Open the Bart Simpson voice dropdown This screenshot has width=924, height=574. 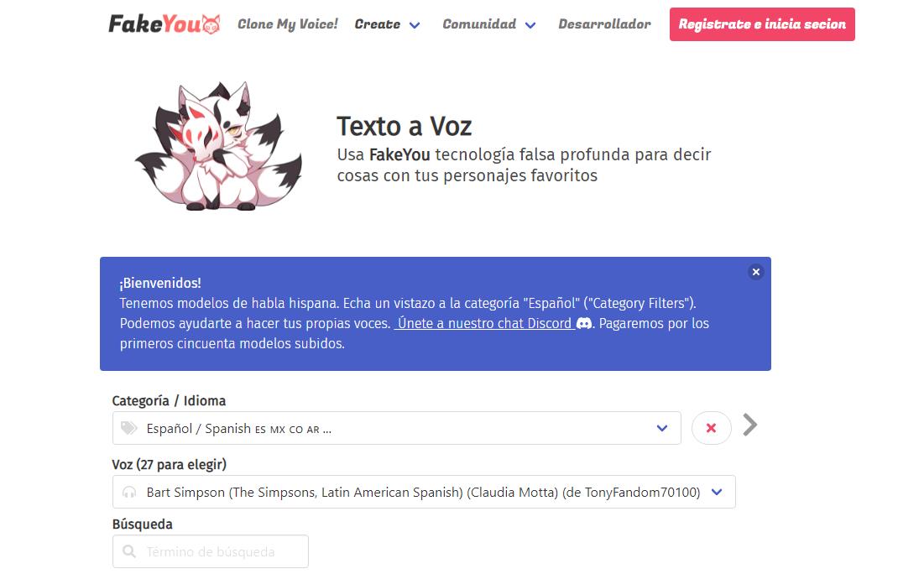(x=424, y=492)
